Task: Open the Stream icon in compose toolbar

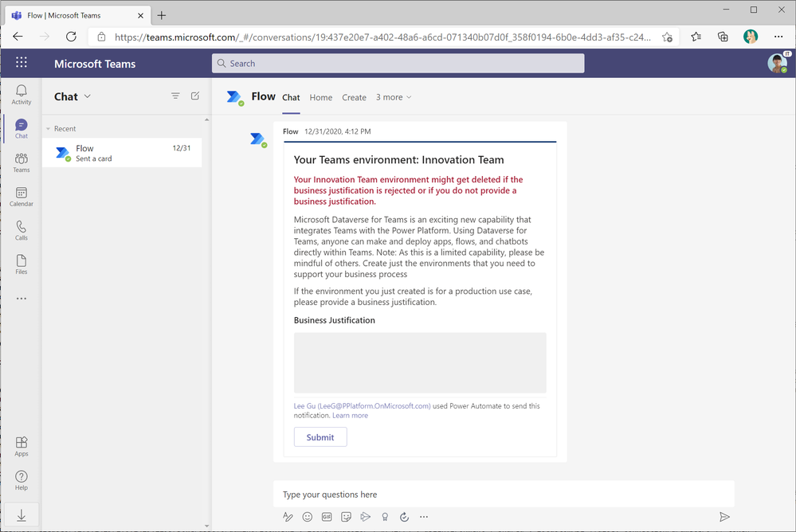Action: pyautogui.click(x=366, y=517)
